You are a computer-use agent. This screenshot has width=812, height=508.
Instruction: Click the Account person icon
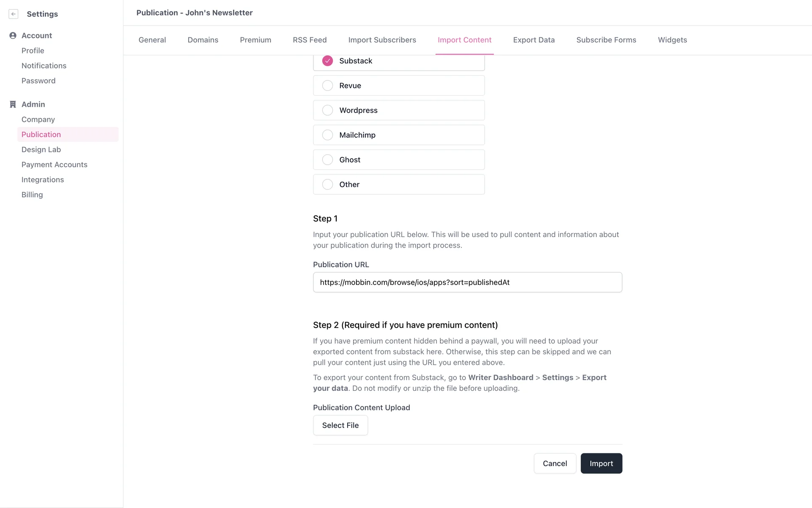pos(13,36)
